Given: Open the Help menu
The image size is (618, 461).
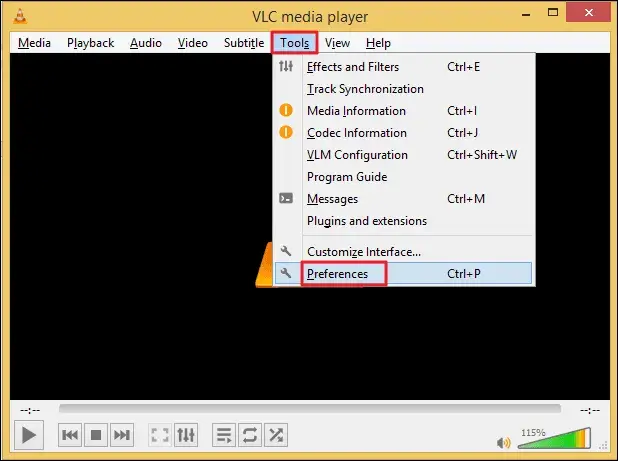Looking at the screenshot, I should click(x=378, y=43).
